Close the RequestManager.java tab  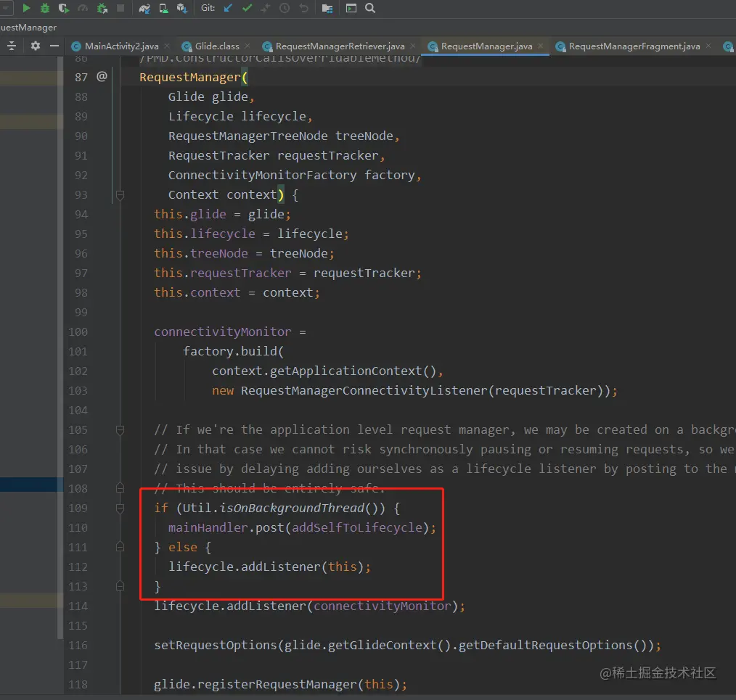[x=541, y=46]
